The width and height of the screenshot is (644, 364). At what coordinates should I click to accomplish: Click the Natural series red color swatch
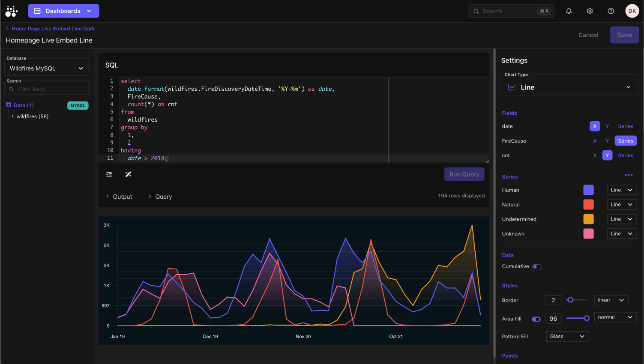click(588, 205)
